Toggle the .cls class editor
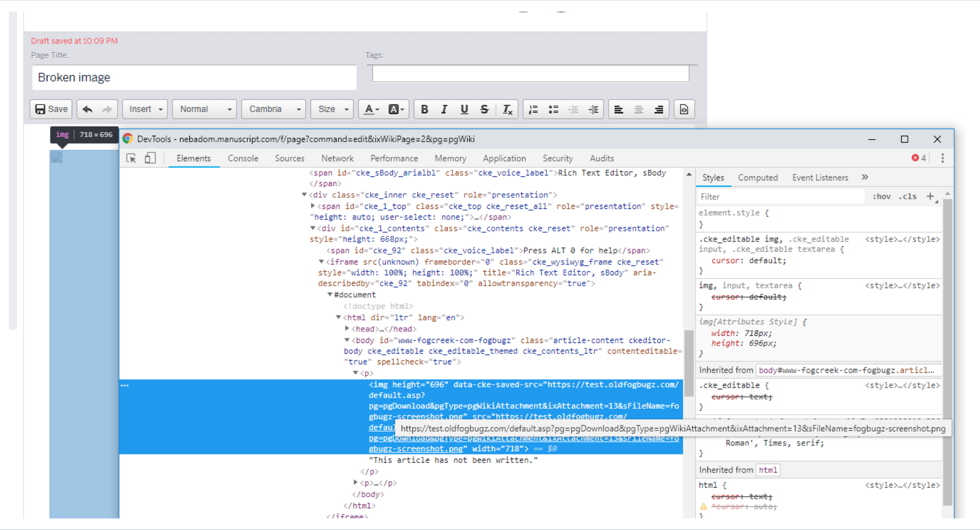 coord(907,196)
